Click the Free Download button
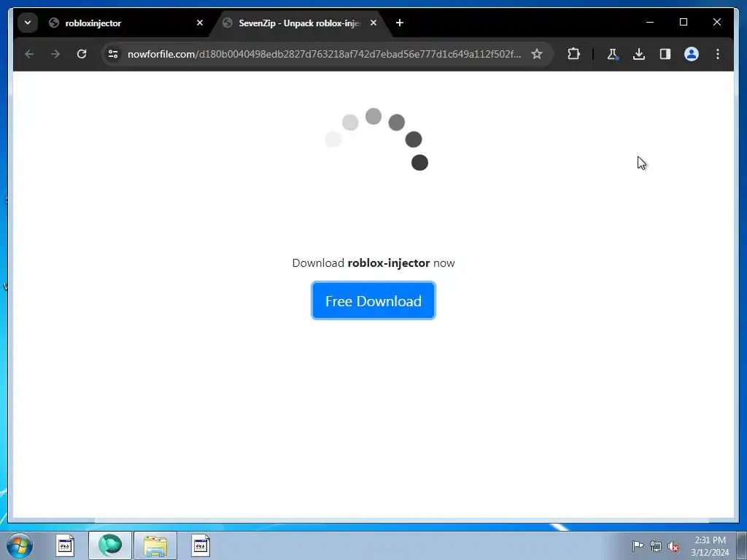747x560 pixels. click(373, 300)
